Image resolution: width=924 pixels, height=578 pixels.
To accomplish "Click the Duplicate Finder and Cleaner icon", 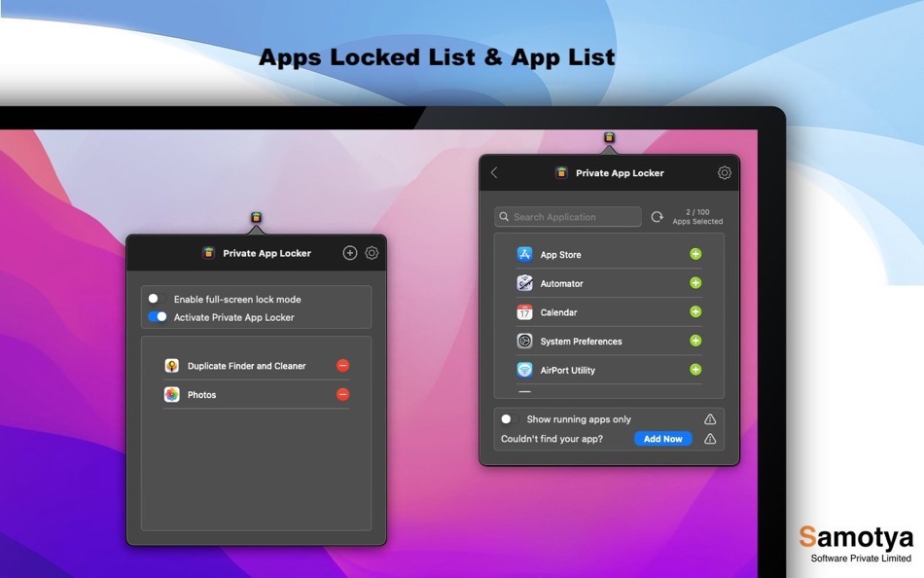I will pyautogui.click(x=171, y=366).
